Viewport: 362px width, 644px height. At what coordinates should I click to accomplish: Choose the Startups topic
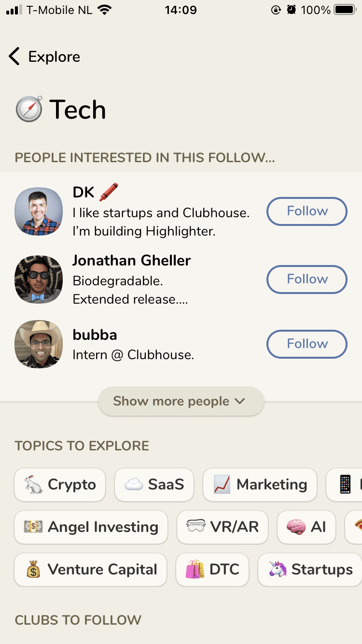[x=310, y=570]
